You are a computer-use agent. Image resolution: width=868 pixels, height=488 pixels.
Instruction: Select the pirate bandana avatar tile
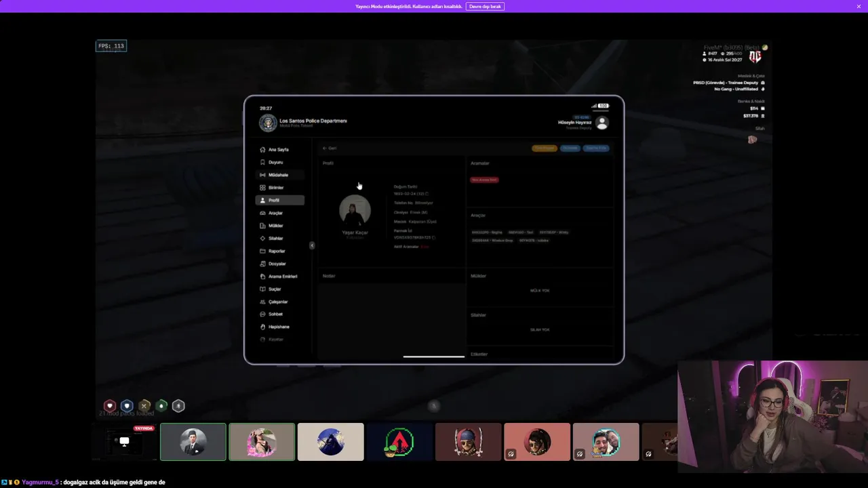tap(469, 442)
